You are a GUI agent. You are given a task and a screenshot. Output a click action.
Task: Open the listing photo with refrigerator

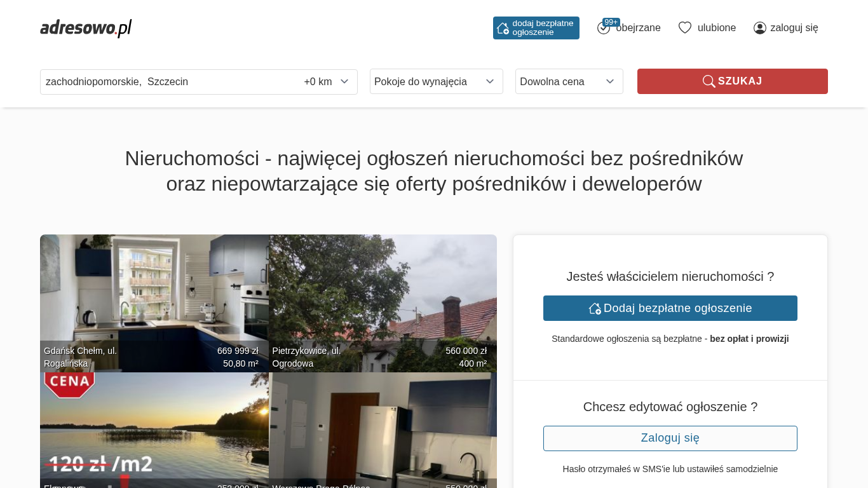(383, 432)
